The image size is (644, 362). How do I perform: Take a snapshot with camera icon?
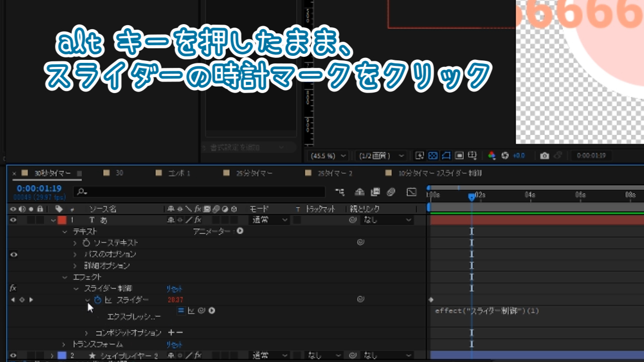pos(544,156)
